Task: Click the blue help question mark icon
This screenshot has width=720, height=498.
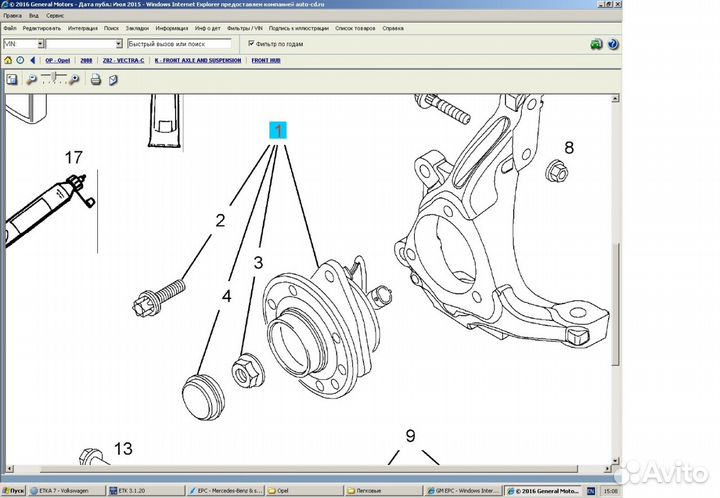Action: click(613, 44)
